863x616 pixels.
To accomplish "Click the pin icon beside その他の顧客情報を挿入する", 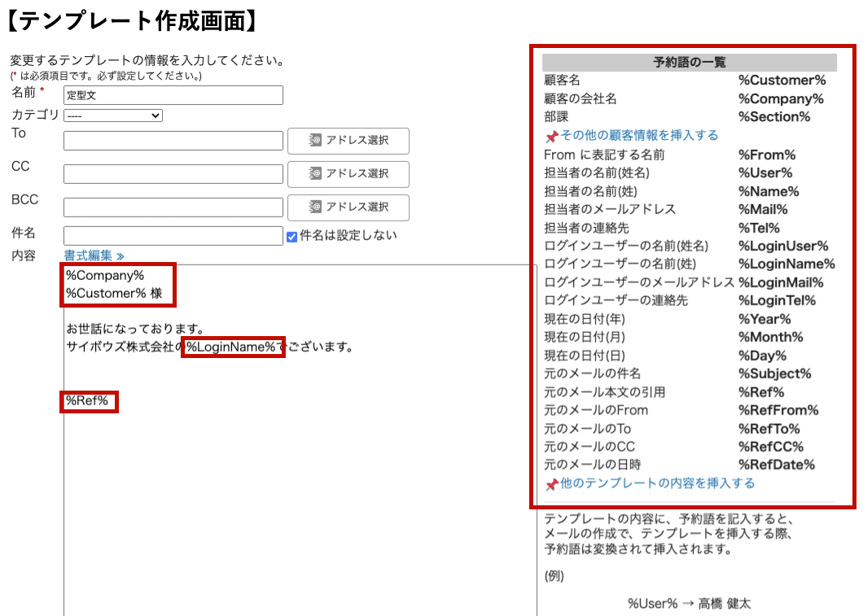I will coord(551,137).
